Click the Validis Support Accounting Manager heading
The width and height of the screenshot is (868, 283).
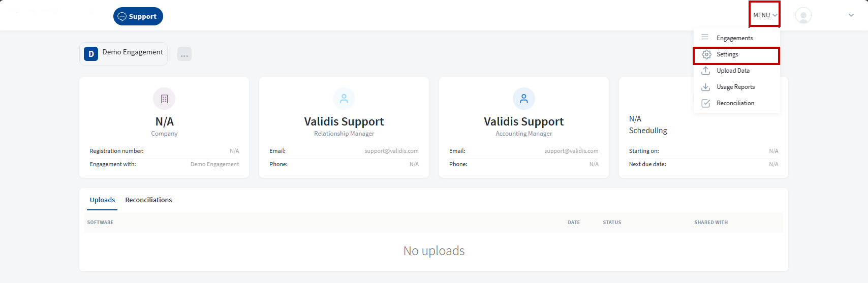(x=524, y=121)
